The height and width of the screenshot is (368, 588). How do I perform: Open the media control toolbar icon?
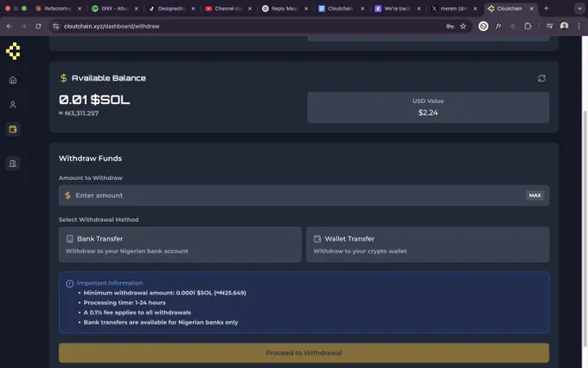pos(549,26)
